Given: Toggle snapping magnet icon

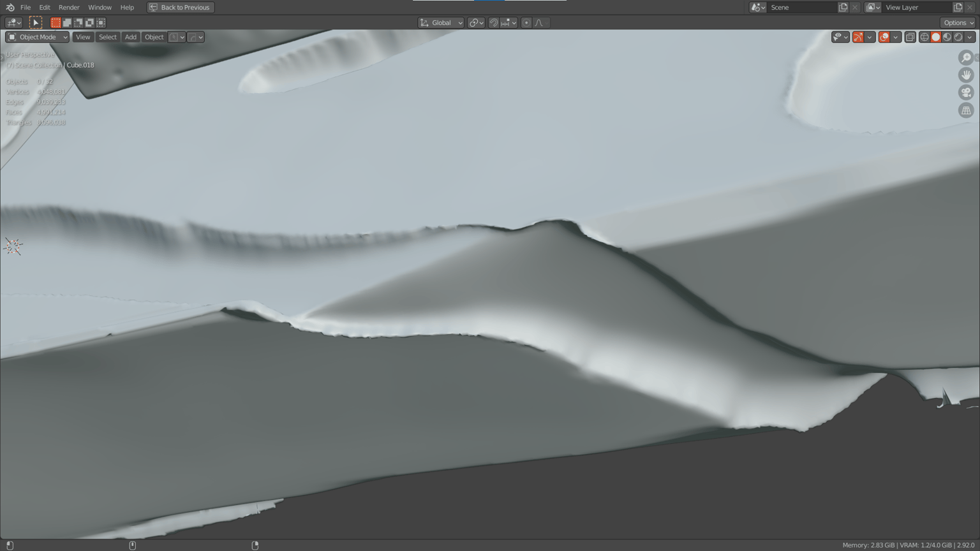Looking at the screenshot, I should 494,22.
